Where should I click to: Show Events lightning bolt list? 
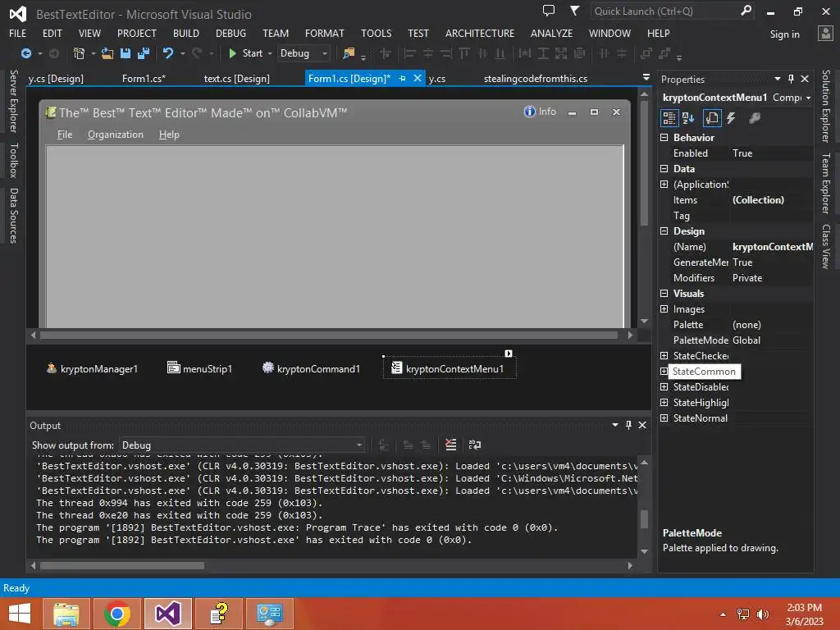point(731,118)
